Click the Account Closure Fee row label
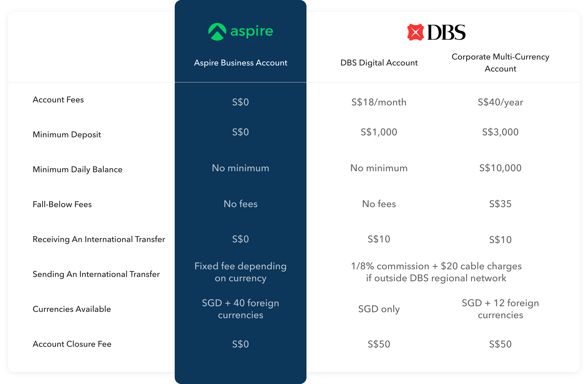 [72, 344]
